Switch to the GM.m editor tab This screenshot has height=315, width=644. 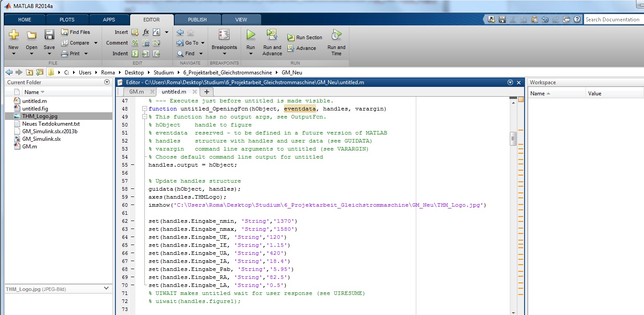click(x=136, y=91)
